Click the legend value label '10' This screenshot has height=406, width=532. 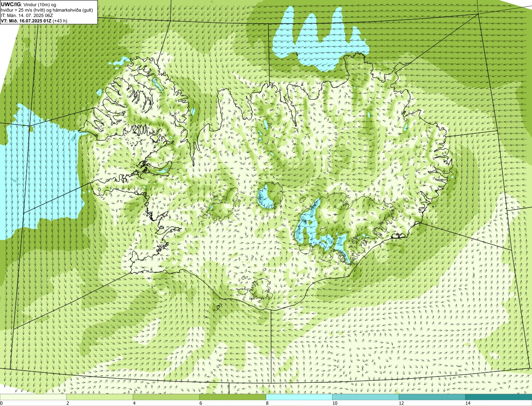335,403
